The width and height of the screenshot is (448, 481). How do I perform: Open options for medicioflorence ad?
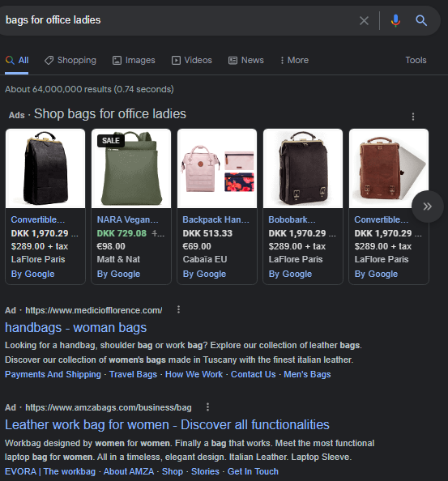[178, 309]
